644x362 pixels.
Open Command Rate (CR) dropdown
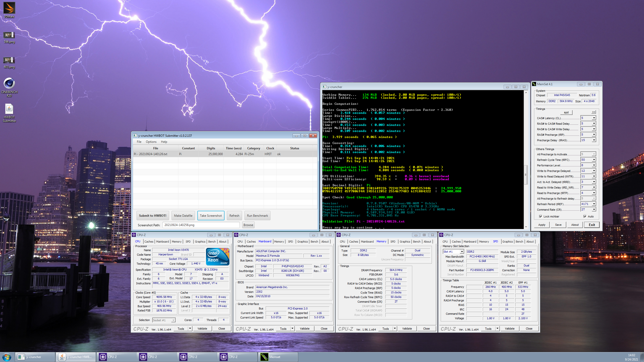click(x=594, y=210)
